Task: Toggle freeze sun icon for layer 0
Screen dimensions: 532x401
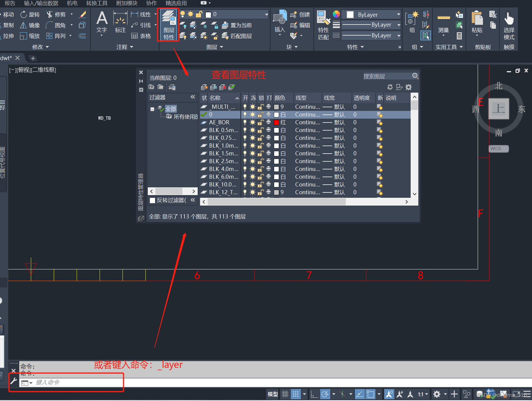Action: tap(252, 114)
